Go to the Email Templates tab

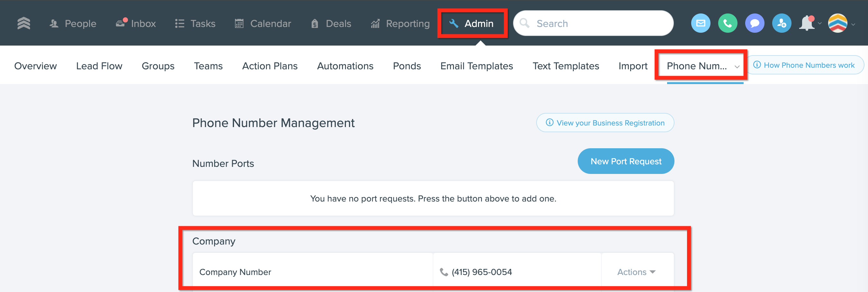point(476,66)
